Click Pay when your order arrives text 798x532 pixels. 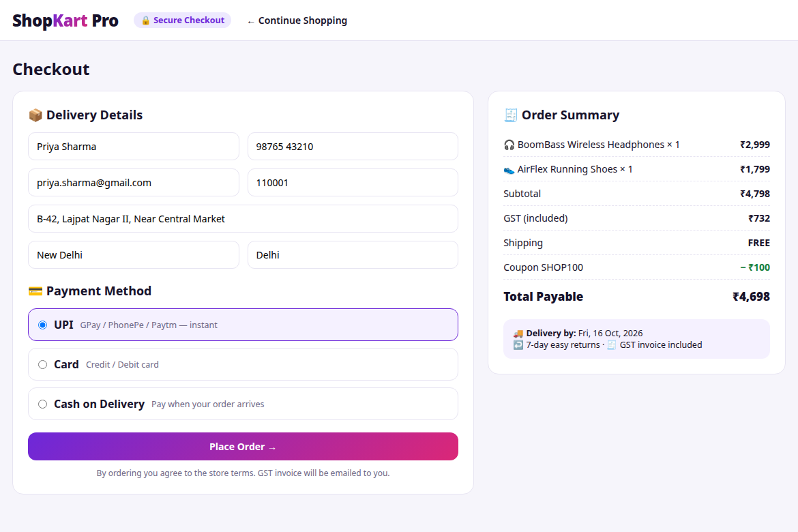(207, 404)
